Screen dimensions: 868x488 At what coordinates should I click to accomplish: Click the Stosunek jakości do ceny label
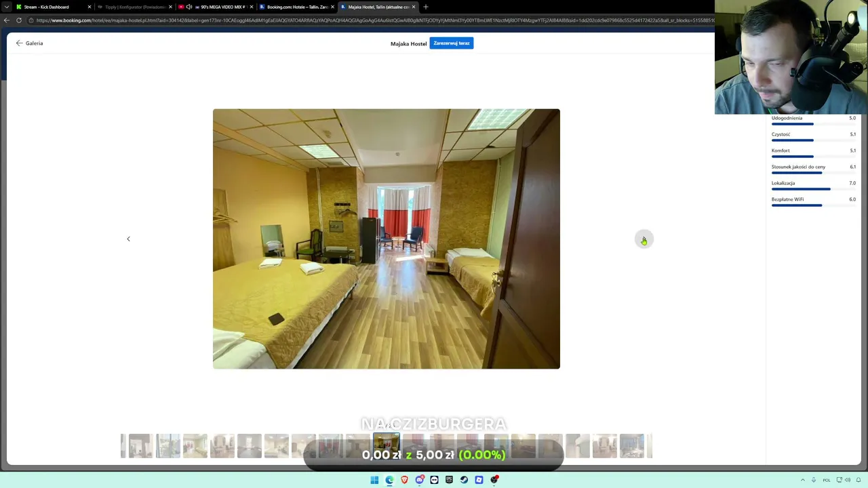[798, 167]
